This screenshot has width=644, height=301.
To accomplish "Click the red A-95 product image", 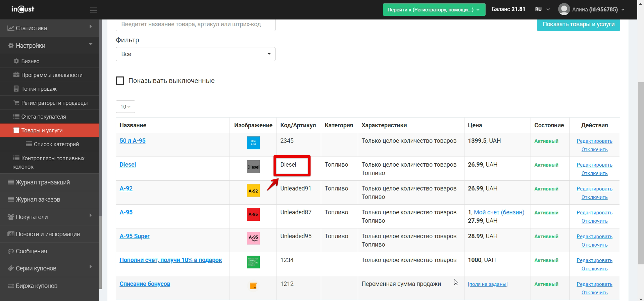I will [x=253, y=214].
